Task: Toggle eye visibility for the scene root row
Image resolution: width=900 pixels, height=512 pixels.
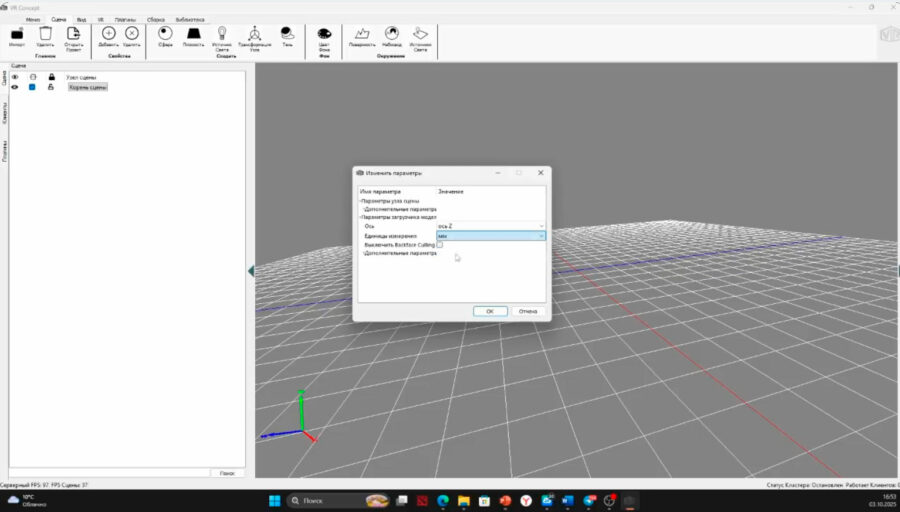Action: [14, 87]
